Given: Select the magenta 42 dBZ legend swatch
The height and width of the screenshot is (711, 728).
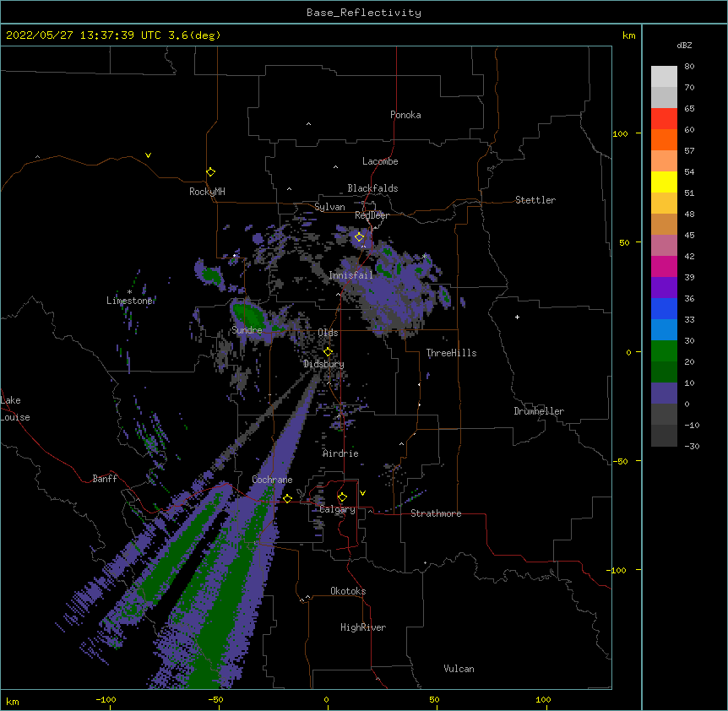Looking at the screenshot, I should [664, 266].
